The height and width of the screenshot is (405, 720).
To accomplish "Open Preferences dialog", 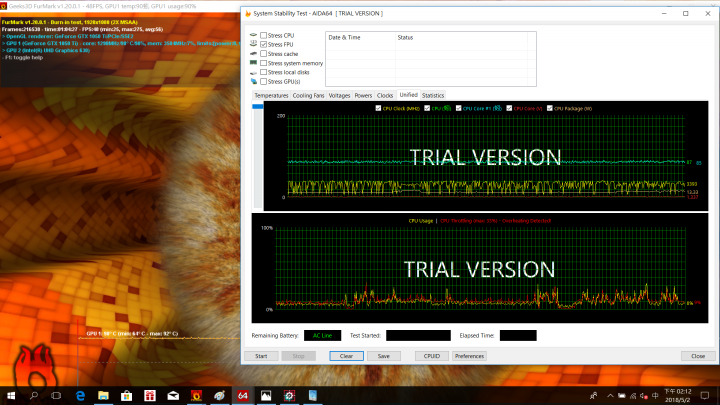I will tap(469, 356).
